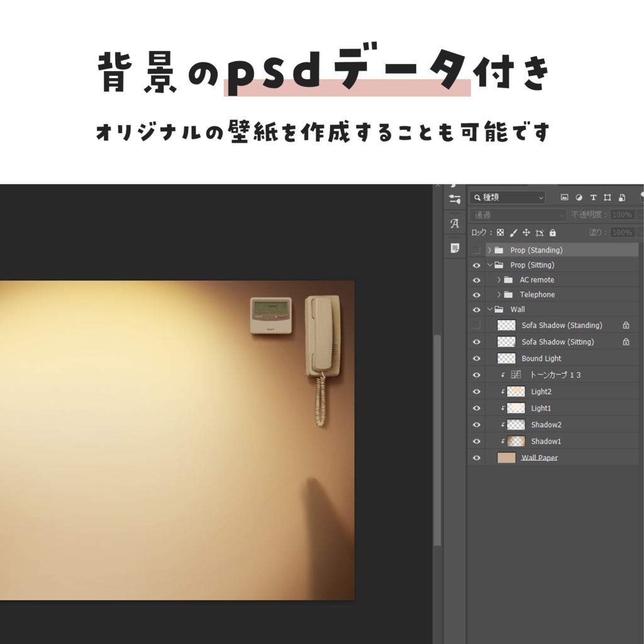Show the Sofa Shadow (Standing) layer
The height and width of the screenshot is (644, 644).
[x=477, y=325]
